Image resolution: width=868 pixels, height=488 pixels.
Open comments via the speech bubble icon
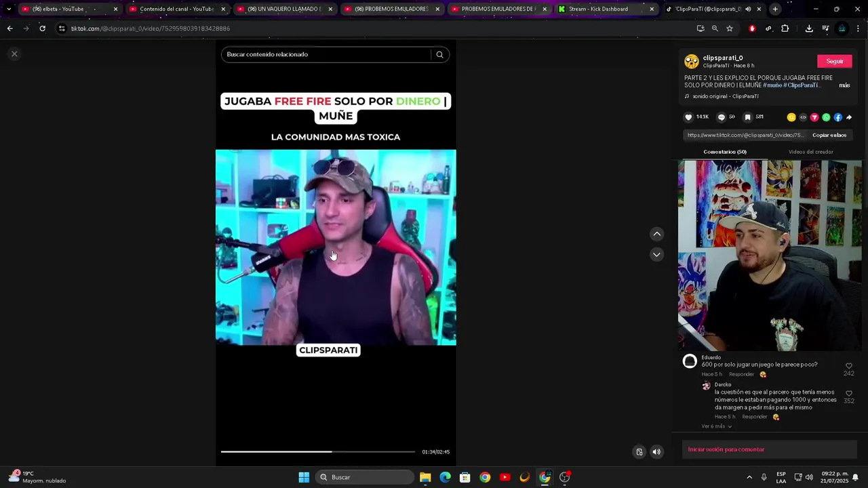click(x=721, y=117)
